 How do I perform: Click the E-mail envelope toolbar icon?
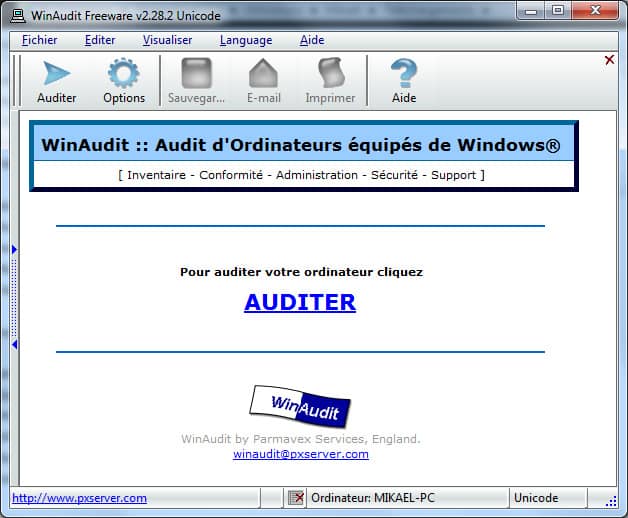pos(263,73)
